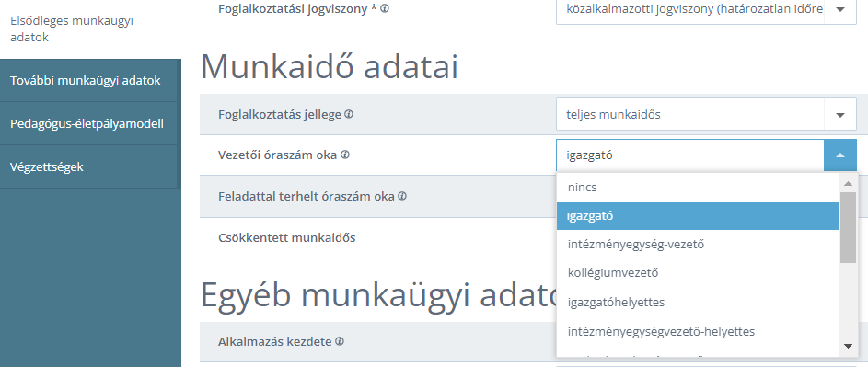
Task: Click info icon beside Feladattal terhelt óraszám oka
Action: point(402,196)
